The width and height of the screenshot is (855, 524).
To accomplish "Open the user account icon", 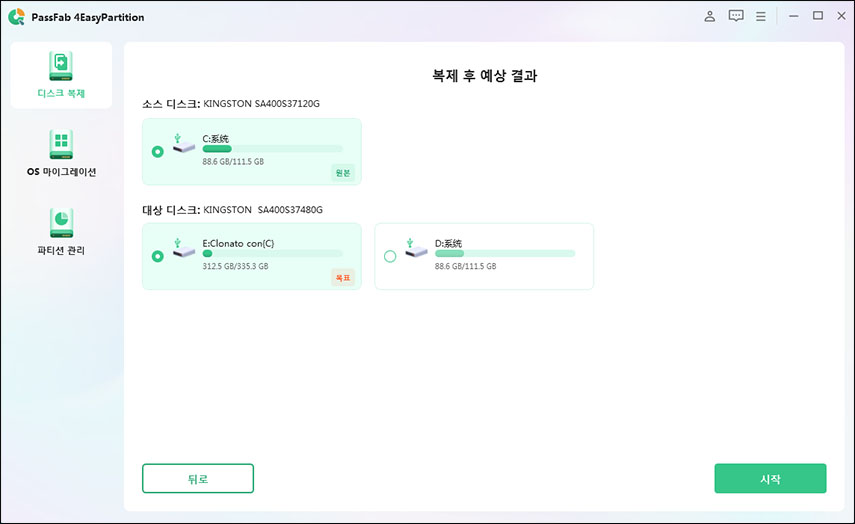I will pos(709,16).
